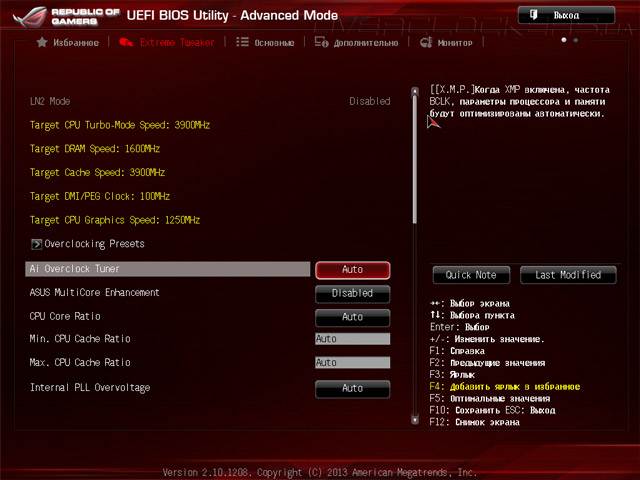Screen dimensions: 640x480
Task: Select the ASUS MultiCore Enhancement label
Action: point(94,293)
